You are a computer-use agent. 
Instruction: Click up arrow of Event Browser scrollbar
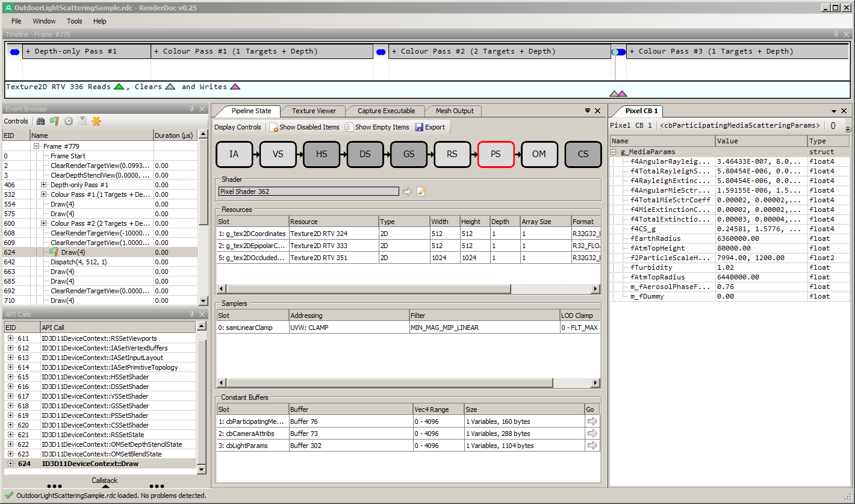[x=204, y=135]
